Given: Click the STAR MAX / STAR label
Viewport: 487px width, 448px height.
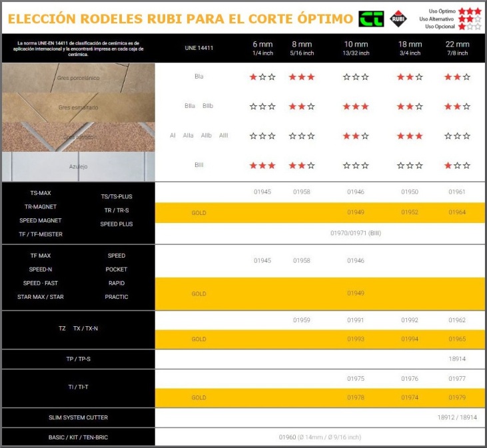Looking at the screenshot, I should (x=41, y=297).
